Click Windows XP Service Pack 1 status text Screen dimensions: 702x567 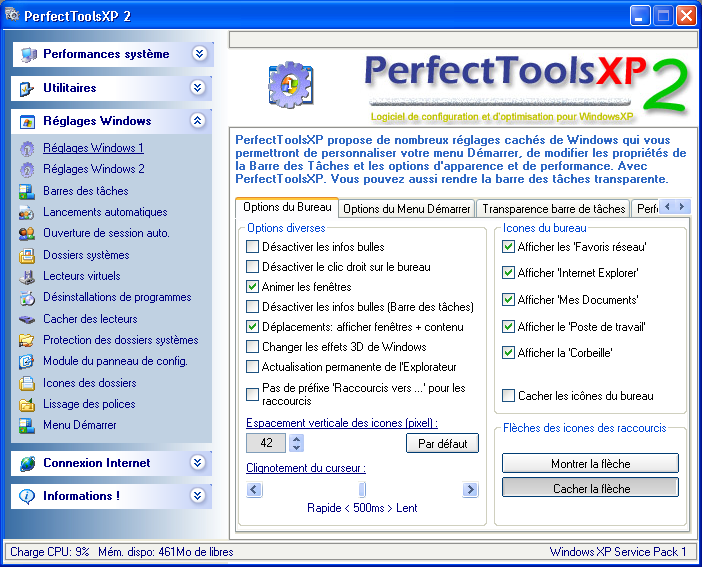tap(618, 552)
